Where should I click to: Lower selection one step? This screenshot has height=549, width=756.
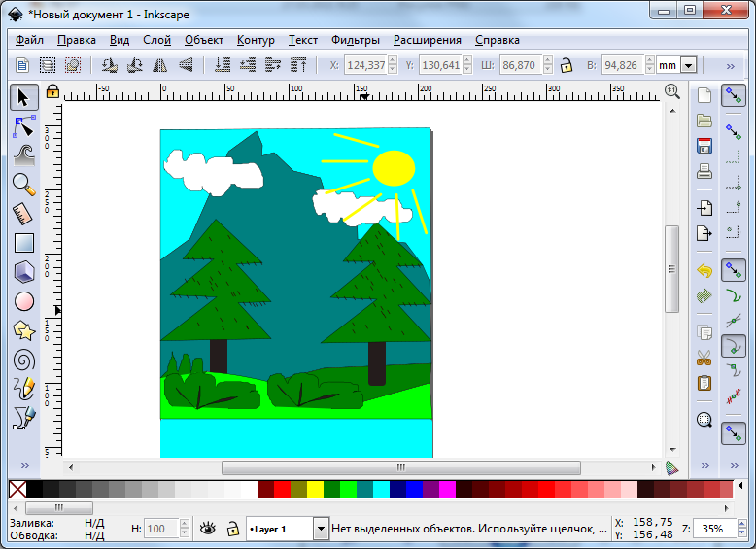(248, 65)
